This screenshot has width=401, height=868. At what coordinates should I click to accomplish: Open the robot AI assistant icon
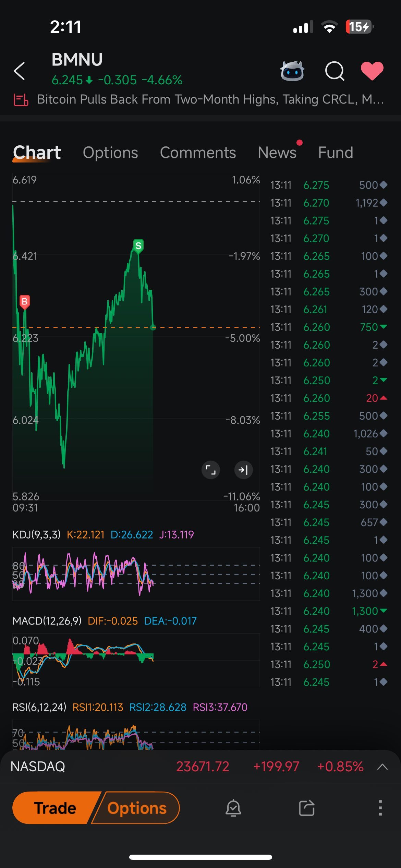tap(292, 71)
